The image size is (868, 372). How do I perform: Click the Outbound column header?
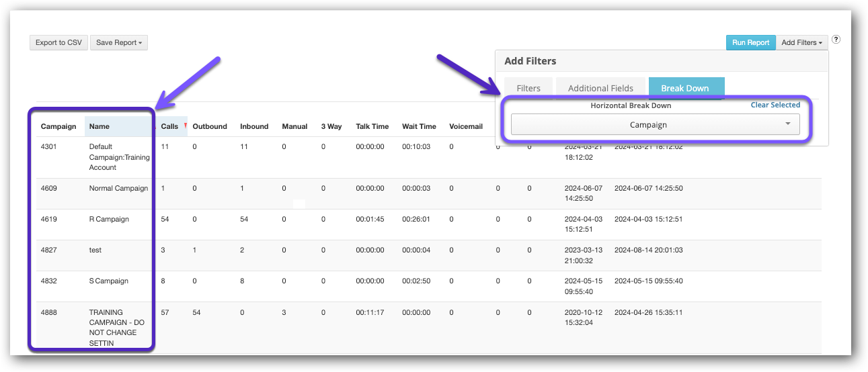coord(210,126)
